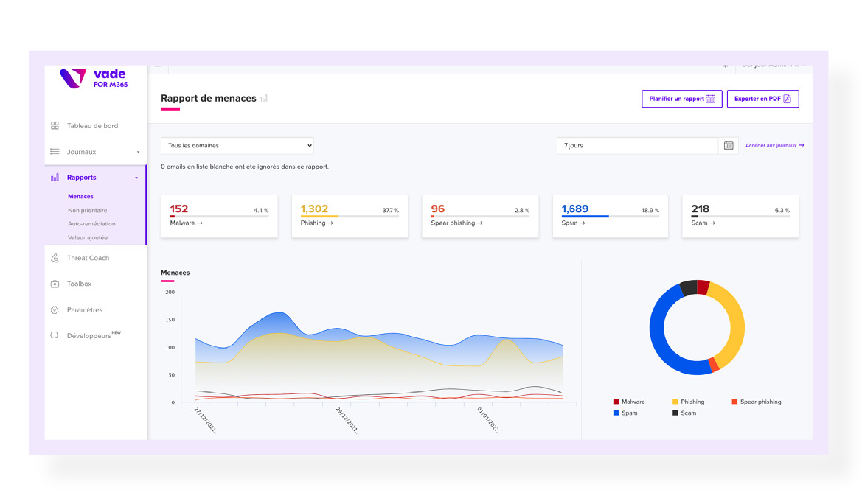862x504 pixels.
Task: Click the "48.9 %" Spam percentage
Action: tap(650, 211)
